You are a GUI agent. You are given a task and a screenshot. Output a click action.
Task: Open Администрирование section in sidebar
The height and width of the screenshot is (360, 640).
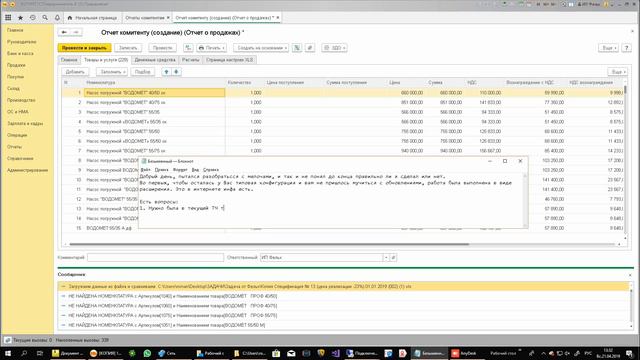[x=27, y=170]
